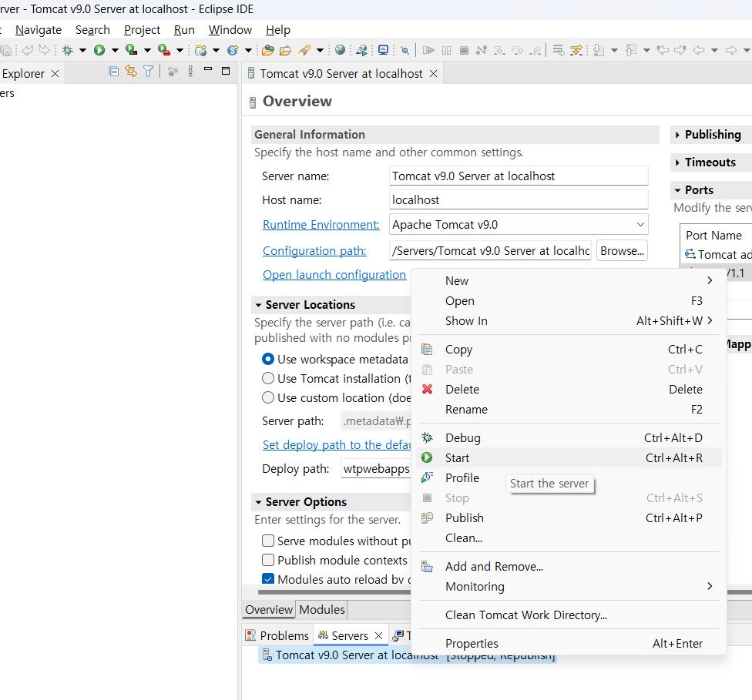Collapse the Server Locations section

click(x=259, y=305)
